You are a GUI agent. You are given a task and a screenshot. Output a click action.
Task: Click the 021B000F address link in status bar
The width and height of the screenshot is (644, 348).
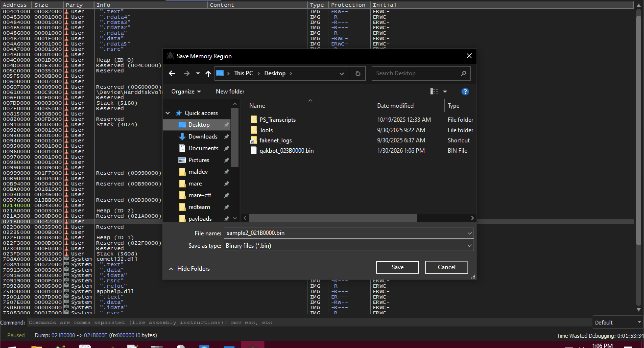click(95, 335)
